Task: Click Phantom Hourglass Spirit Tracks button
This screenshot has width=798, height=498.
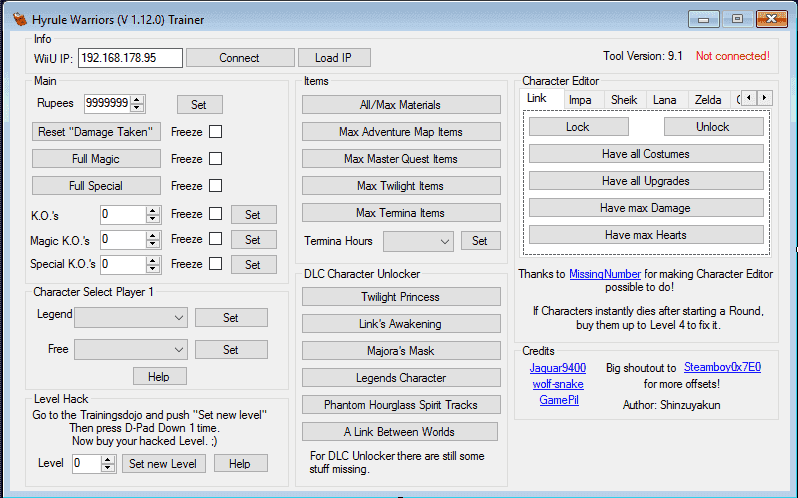Action: pyautogui.click(x=401, y=404)
